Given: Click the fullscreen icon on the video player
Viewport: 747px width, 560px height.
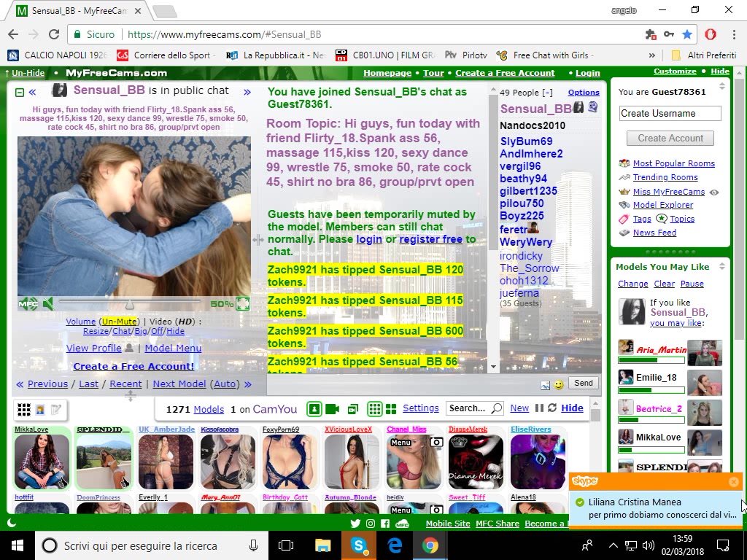Looking at the screenshot, I should coord(243,304).
